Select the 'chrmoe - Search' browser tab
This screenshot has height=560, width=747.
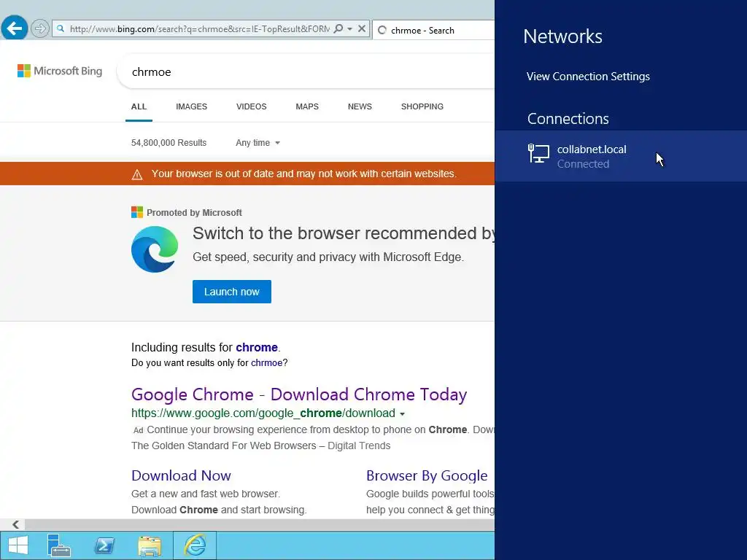[433, 30]
